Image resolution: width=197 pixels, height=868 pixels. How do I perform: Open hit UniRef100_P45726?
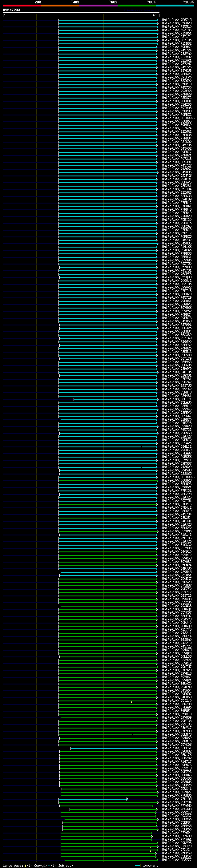tap(176, 67)
